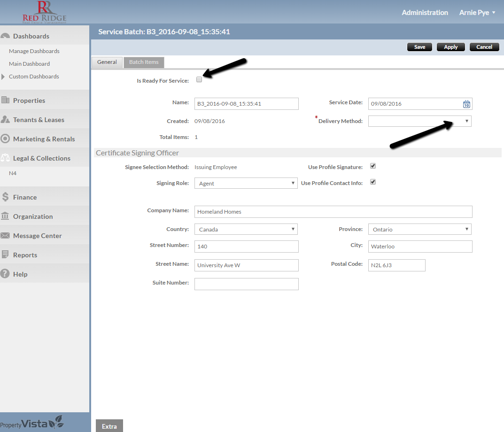Screen dimensions: 504x432
Task: Click into the Suite Number field
Action: click(x=246, y=284)
